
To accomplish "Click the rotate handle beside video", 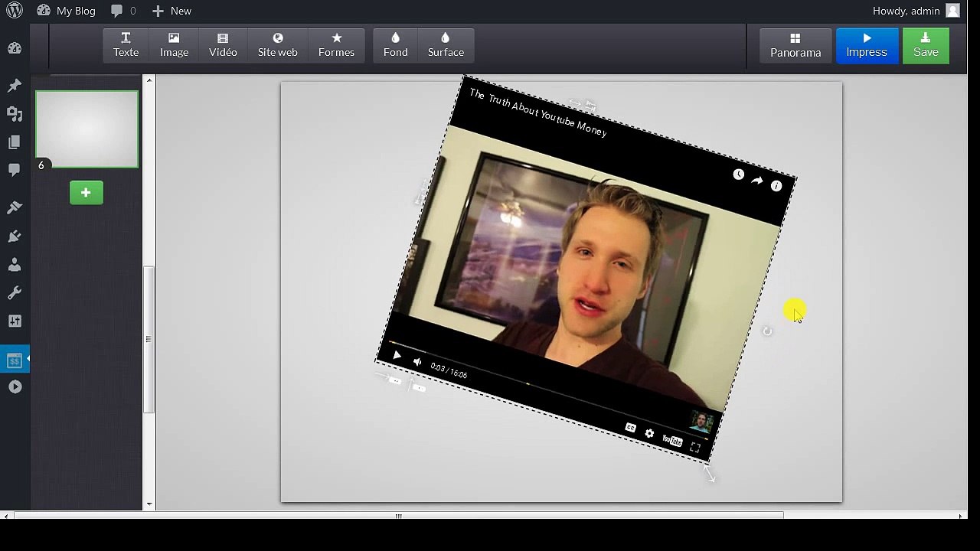I will click(767, 331).
